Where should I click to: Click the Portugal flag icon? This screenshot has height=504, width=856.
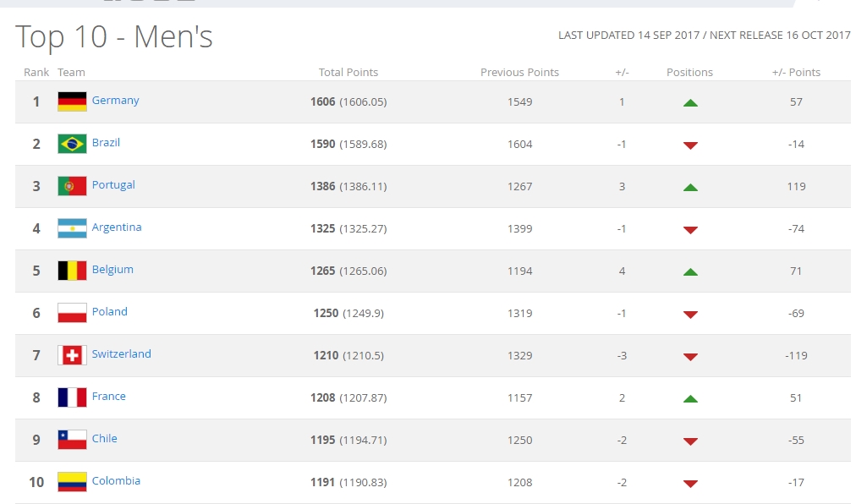tap(72, 186)
